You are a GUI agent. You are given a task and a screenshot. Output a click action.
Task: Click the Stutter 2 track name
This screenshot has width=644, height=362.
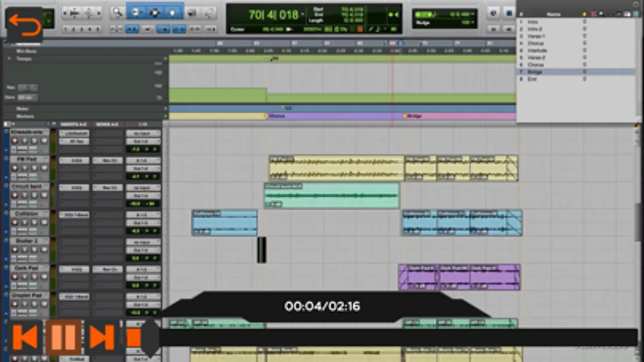(x=27, y=241)
